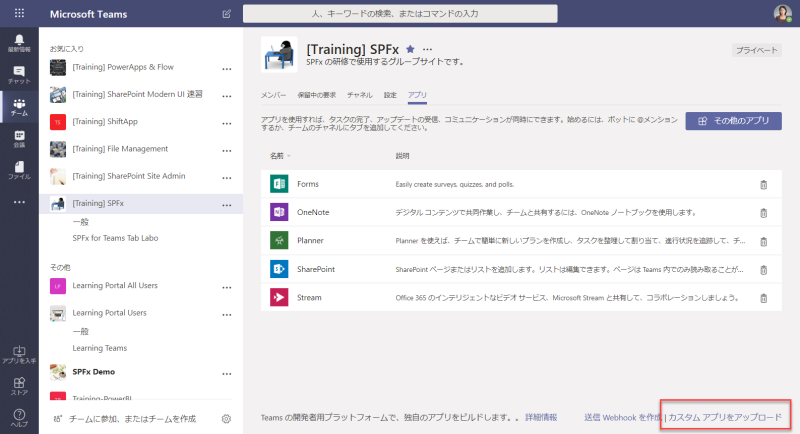Switch to the 保留中の要求 tab

(x=316, y=95)
